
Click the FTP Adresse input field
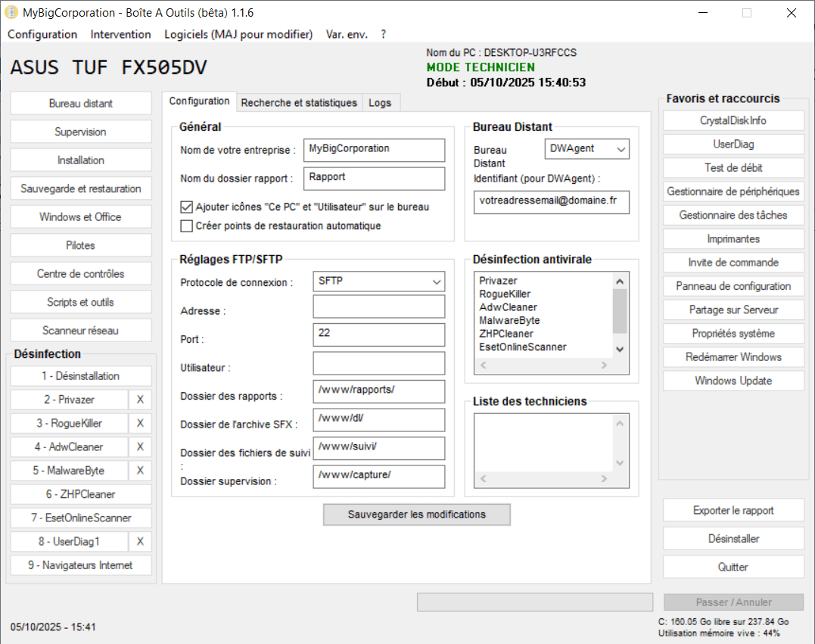point(378,306)
